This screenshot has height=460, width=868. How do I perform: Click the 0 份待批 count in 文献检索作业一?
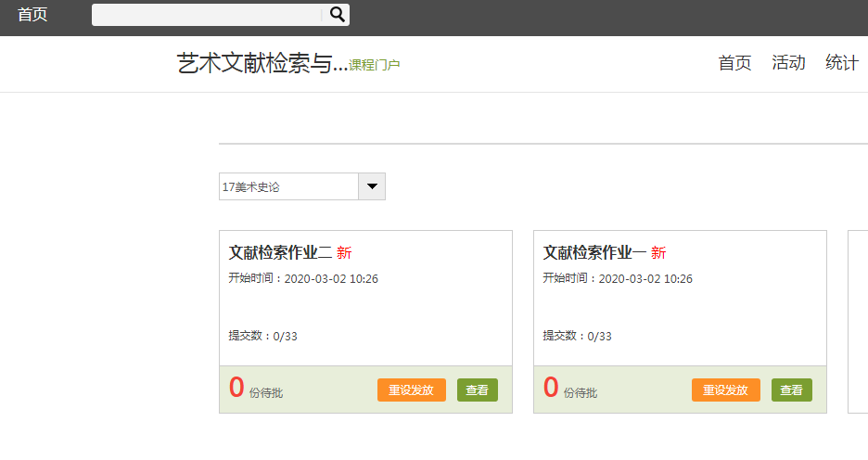coord(552,389)
